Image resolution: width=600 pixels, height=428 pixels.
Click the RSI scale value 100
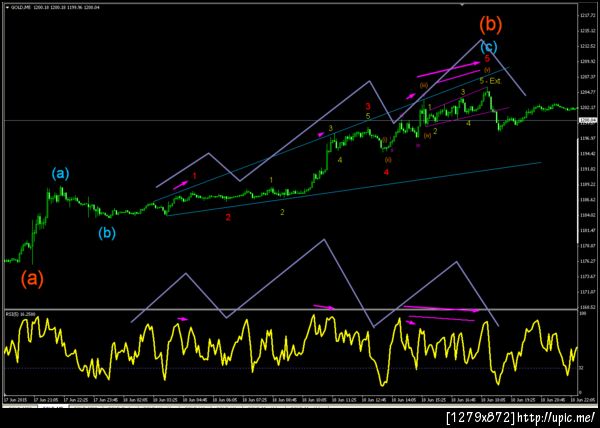coord(582,313)
